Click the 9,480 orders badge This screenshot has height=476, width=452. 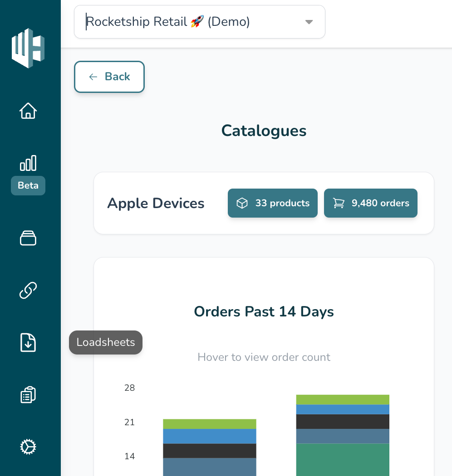(x=370, y=203)
